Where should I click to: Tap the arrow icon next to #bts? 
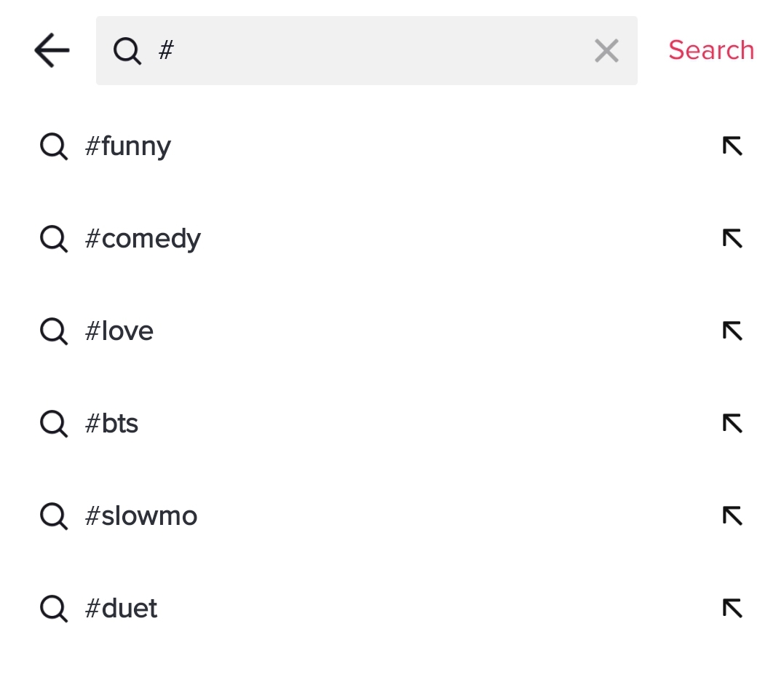coord(732,424)
